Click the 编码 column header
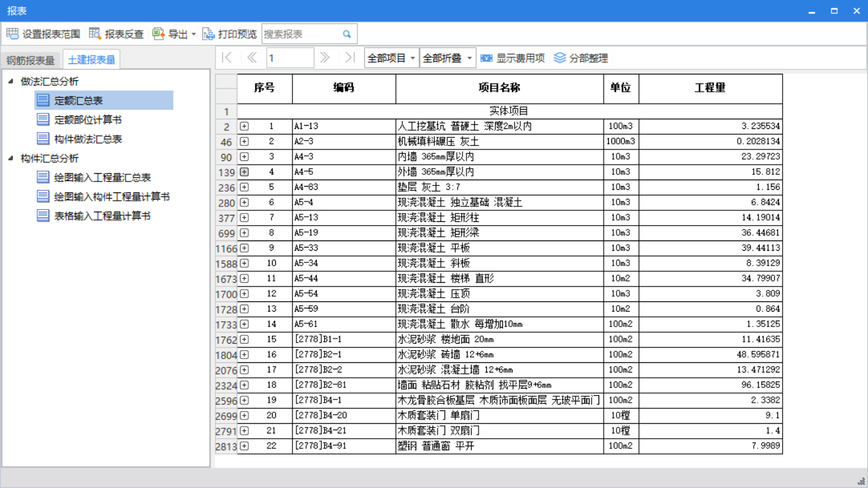The height and width of the screenshot is (488, 868). 344,88
